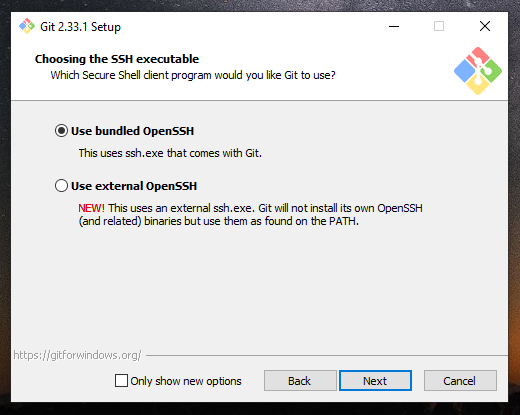Screen dimensions: 520x415
Task: Click the 'Only show new options' label
Action: pos(186,381)
